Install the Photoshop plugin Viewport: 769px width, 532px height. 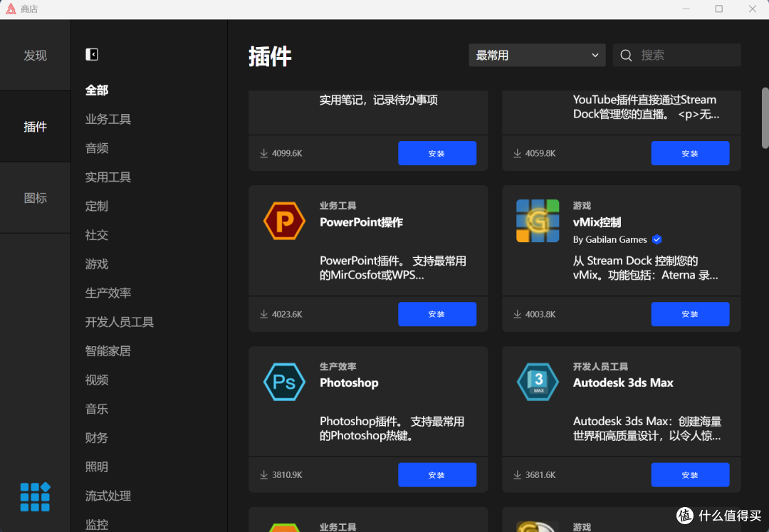(x=437, y=474)
